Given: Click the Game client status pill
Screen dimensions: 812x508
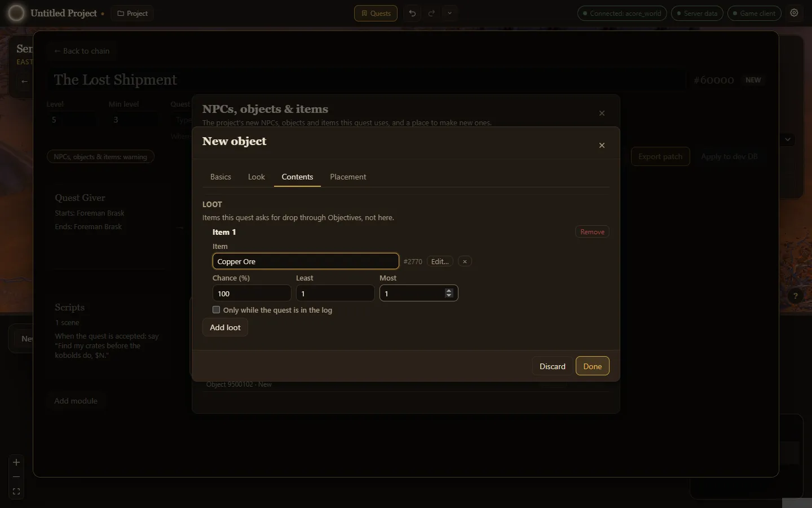Looking at the screenshot, I should pos(754,13).
